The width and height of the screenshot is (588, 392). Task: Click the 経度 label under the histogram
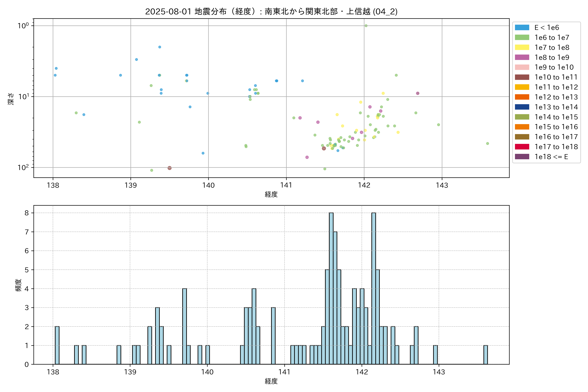(x=271, y=381)
